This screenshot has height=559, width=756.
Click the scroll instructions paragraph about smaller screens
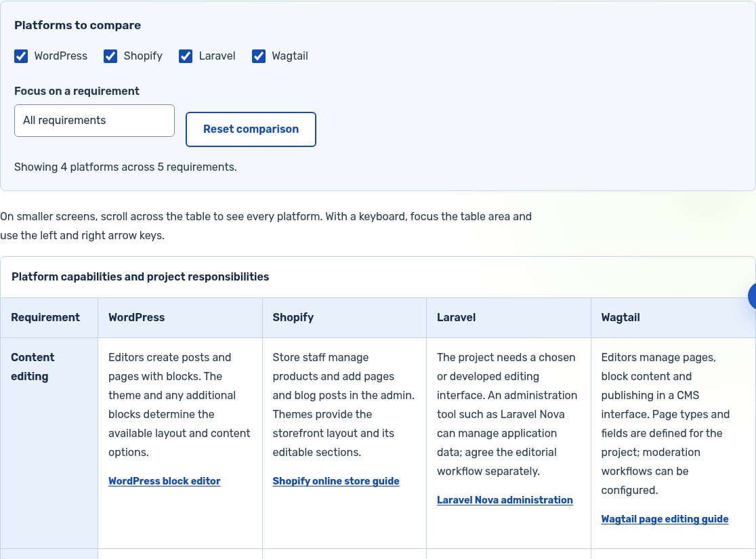266,226
